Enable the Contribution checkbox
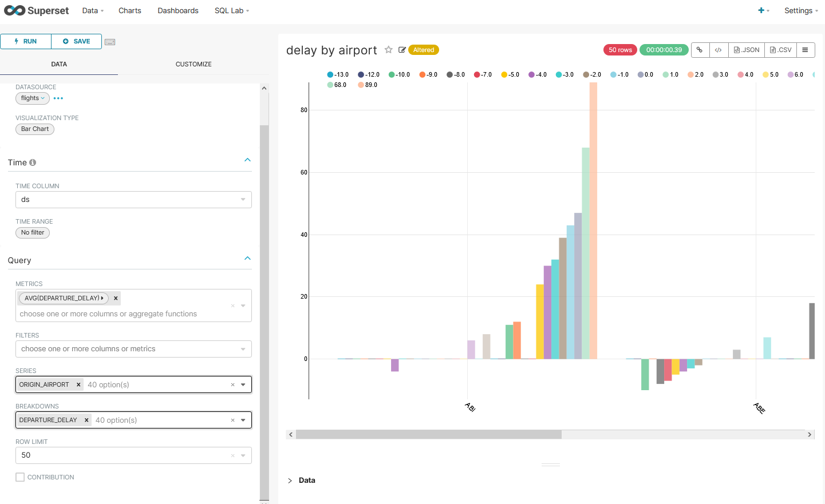 [20, 477]
